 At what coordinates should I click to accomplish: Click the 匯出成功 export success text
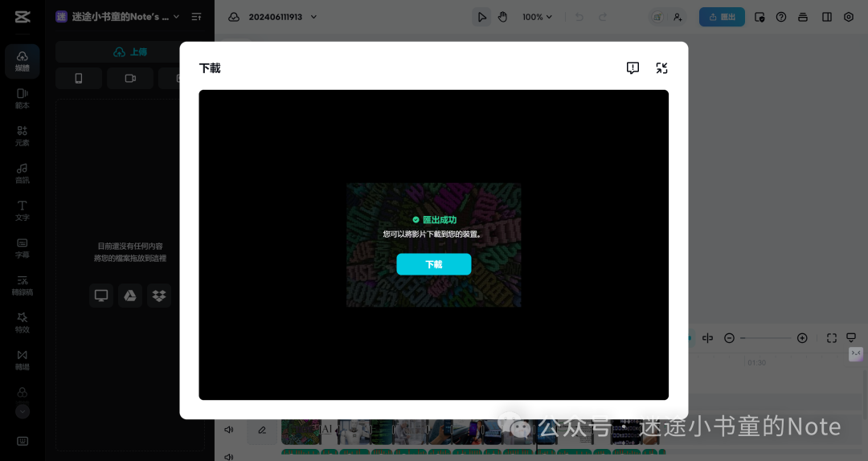pyautogui.click(x=440, y=220)
